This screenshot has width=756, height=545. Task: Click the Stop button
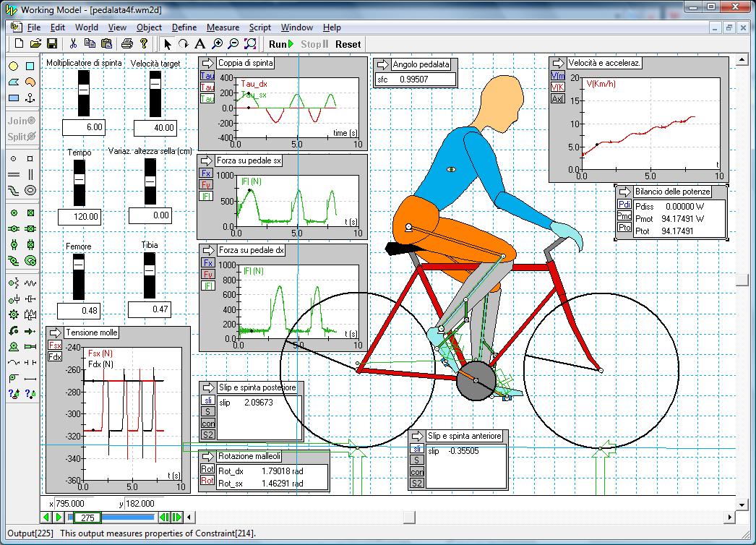click(314, 44)
